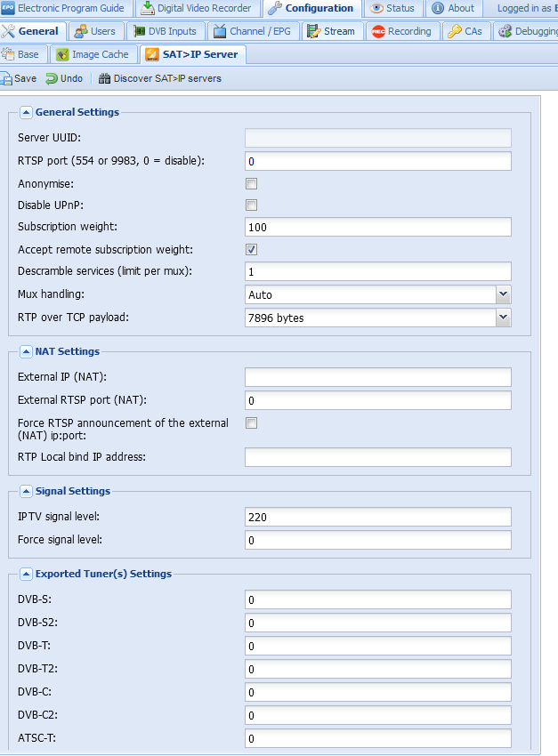Click the DVB Inputs tab card icon
The height and width of the screenshot is (756, 558).
[140, 31]
